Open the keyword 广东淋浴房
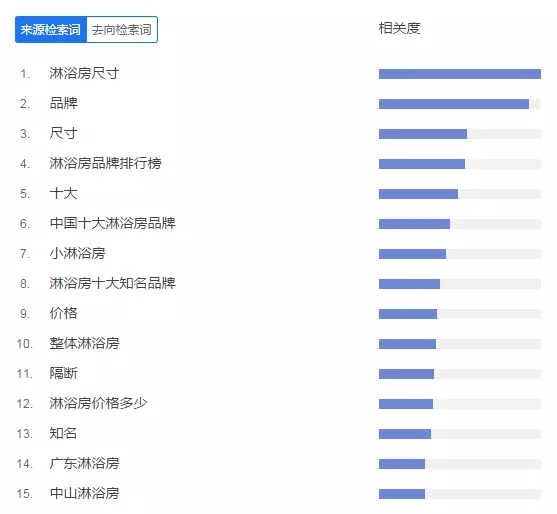This screenshot has height=514, width=557. (x=84, y=464)
